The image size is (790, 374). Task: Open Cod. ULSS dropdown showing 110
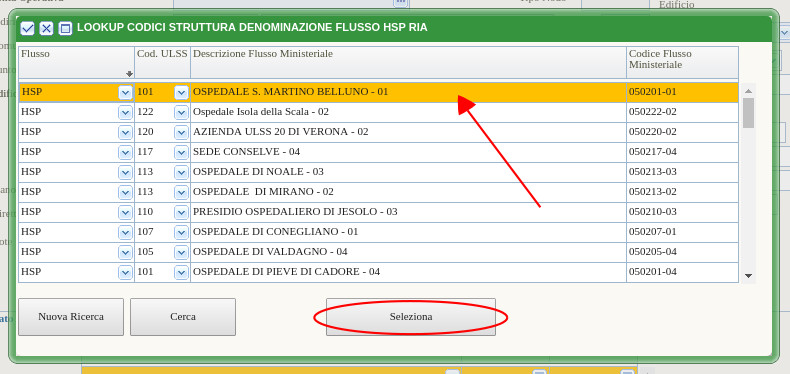pyautogui.click(x=181, y=212)
